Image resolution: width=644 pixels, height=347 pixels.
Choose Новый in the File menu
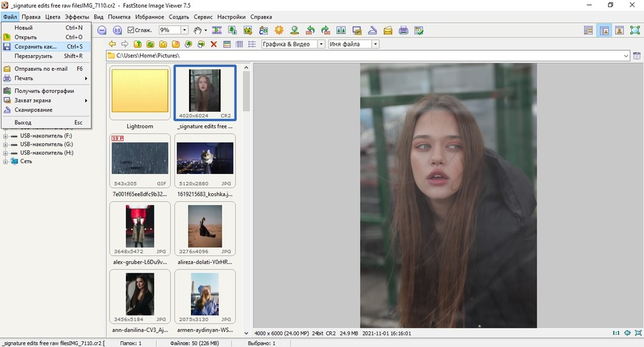click(x=46, y=27)
